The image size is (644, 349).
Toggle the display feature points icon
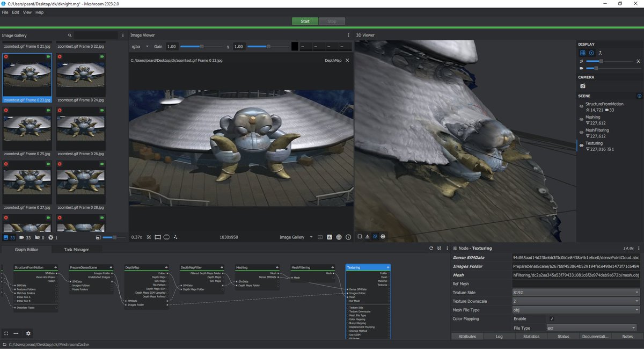click(x=175, y=237)
